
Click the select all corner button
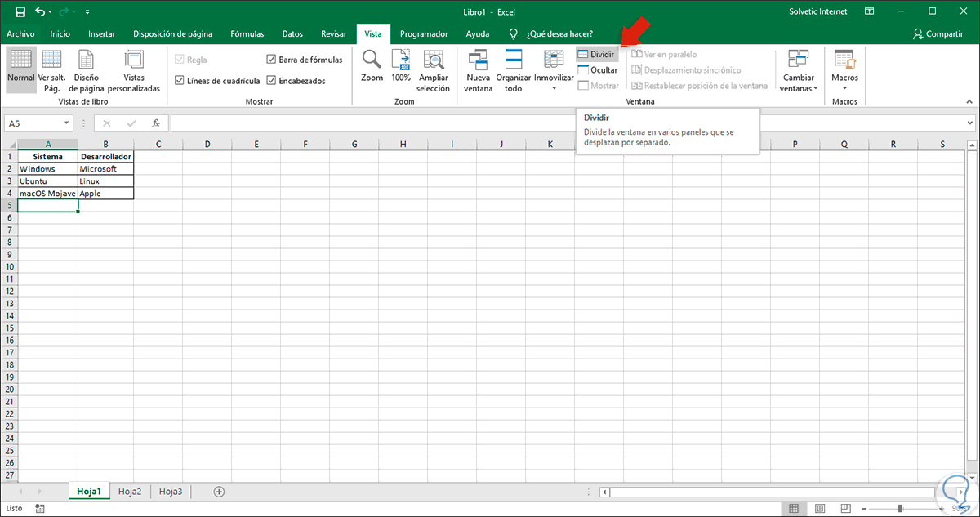click(x=9, y=144)
